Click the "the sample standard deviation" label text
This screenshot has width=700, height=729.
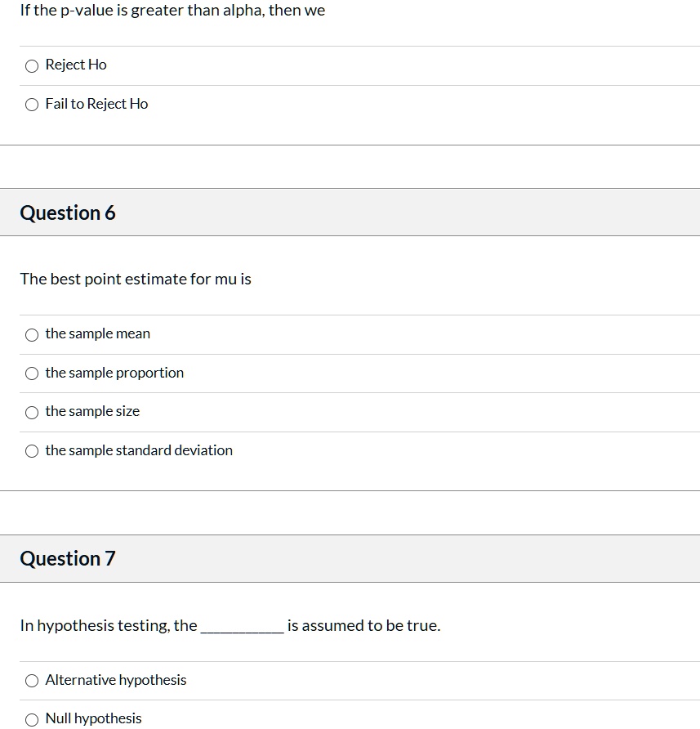pos(139,450)
